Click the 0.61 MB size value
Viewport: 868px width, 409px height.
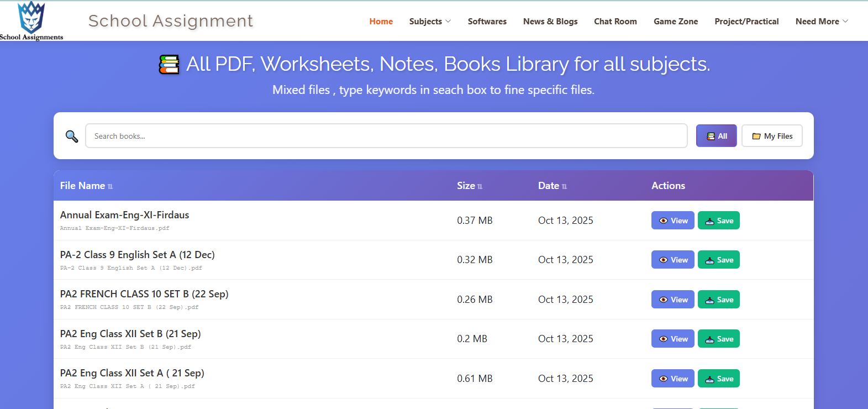(475, 379)
